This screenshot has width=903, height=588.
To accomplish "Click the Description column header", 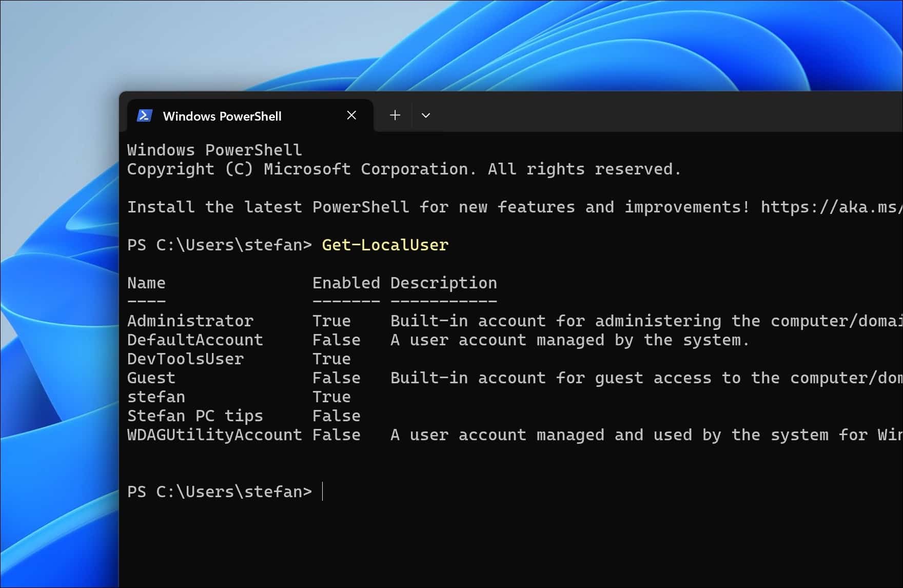I will [443, 283].
